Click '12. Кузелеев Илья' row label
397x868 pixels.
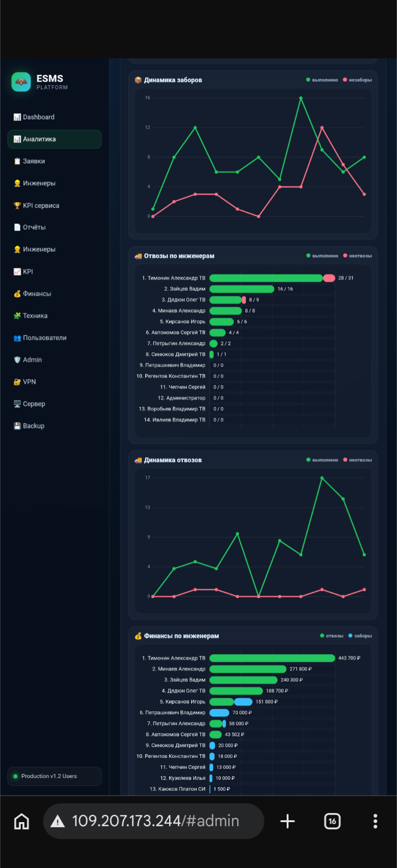[x=183, y=778]
